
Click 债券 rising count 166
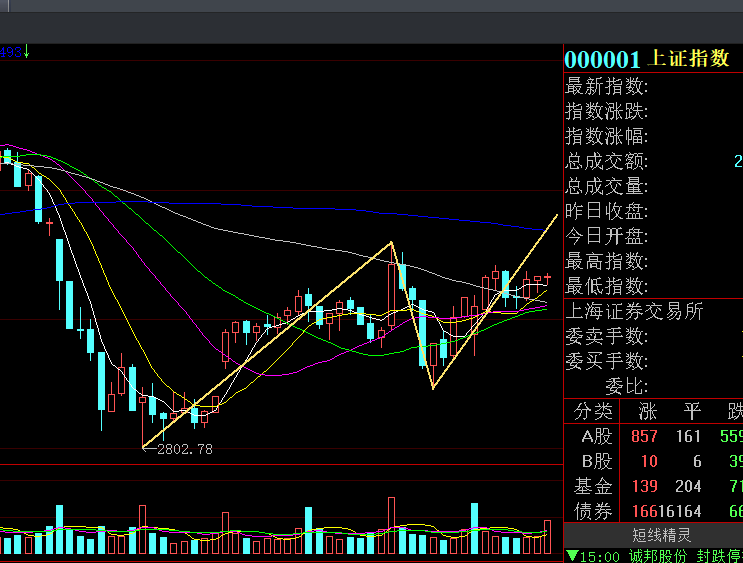[644, 511]
